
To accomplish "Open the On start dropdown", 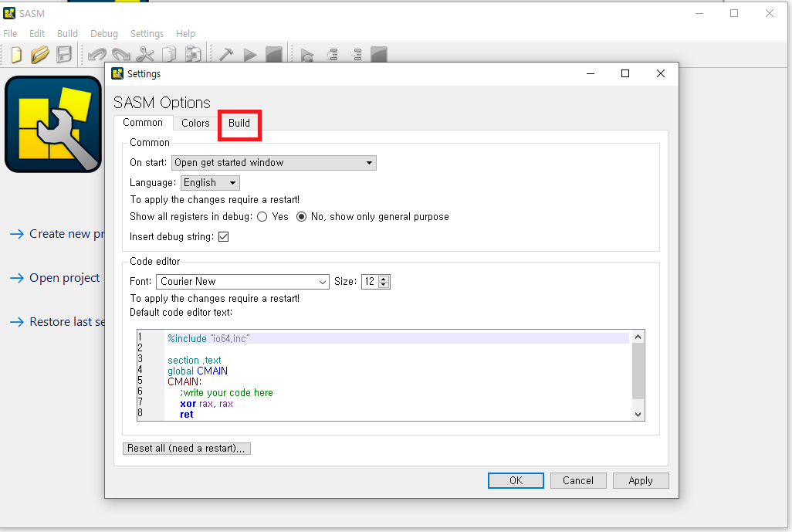I will (274, 163).
